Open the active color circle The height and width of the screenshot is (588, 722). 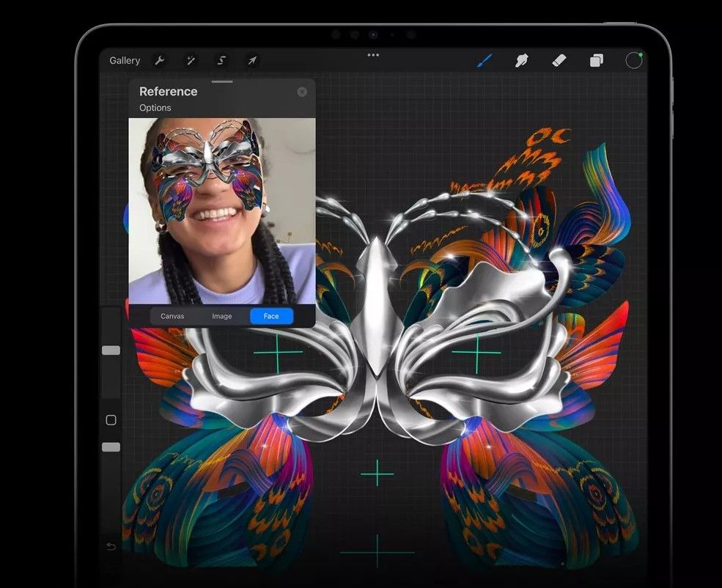coord(633,61)
